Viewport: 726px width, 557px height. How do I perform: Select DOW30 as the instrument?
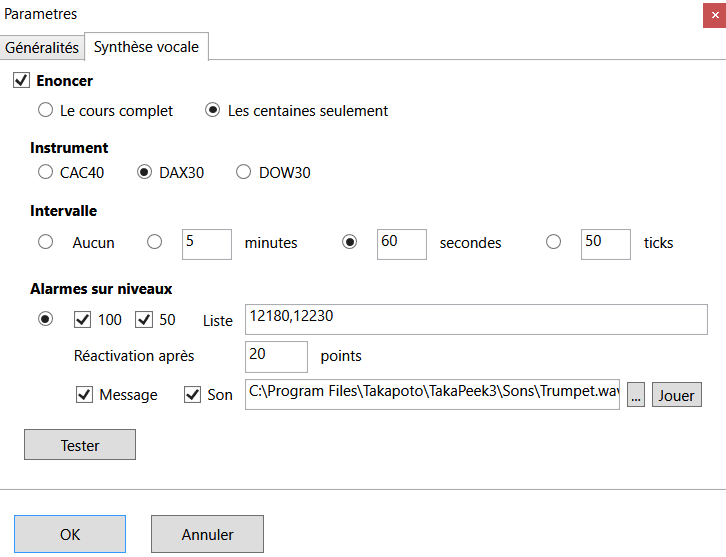[244, 172]
